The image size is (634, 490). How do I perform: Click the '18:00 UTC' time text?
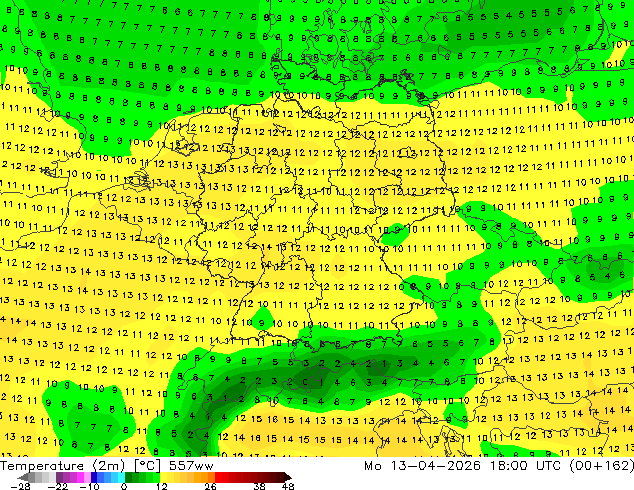(526, 466)
